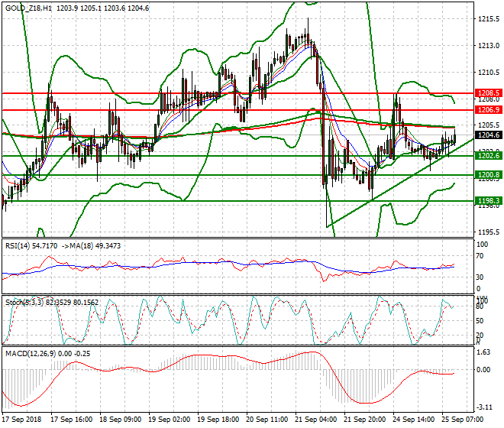Image resolution: width=504 pixels, height=428 pixels.
Task: Click the 1215.5 price axis value
Action: 489,19
